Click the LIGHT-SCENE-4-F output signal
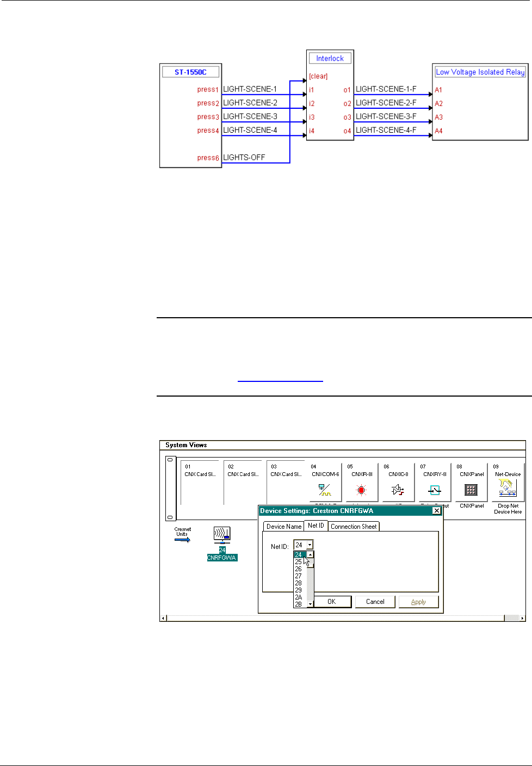Viewport: 532px width, 766px height. (386, 130)
